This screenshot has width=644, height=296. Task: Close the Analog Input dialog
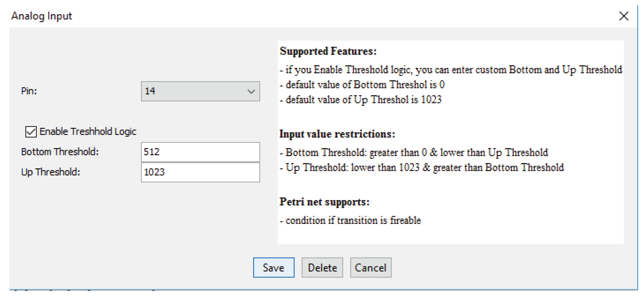coord(624,16)
